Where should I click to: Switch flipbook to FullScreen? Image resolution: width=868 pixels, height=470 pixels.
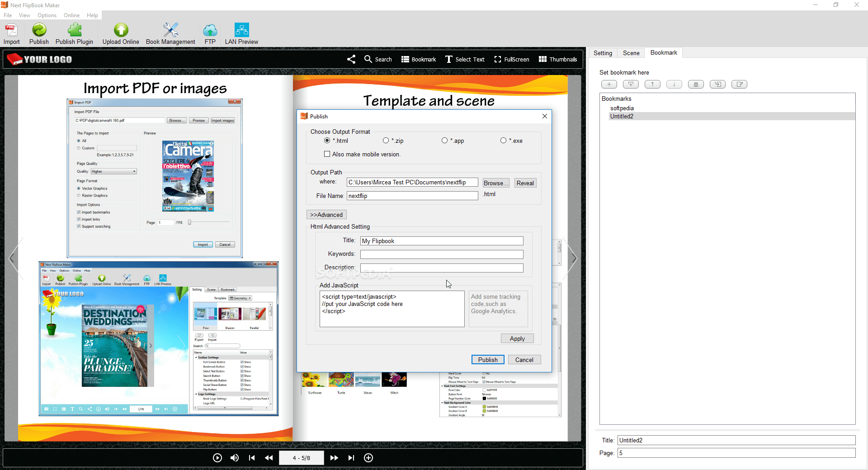click(x=512, y=59)
